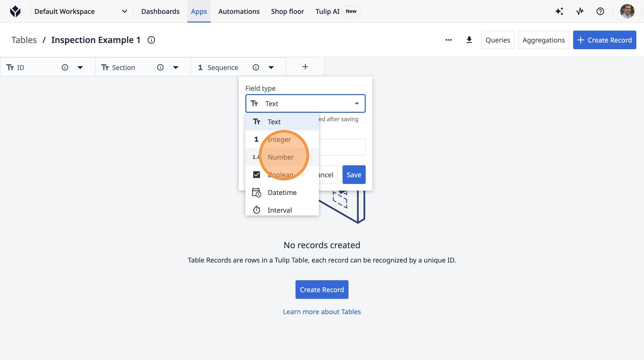Open the activity pulse icon
The image size is (644, 360).
coord(580,11)
